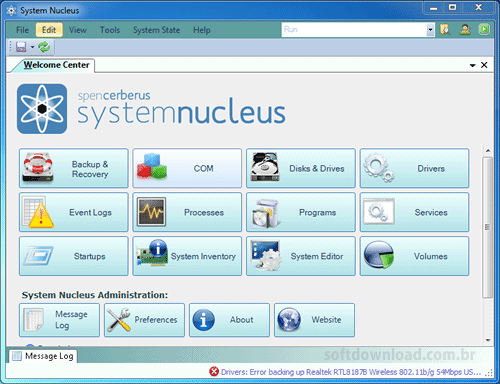The image size is (500, 384).
Task: Open Message Log administration tile
Action: [59, 320]
